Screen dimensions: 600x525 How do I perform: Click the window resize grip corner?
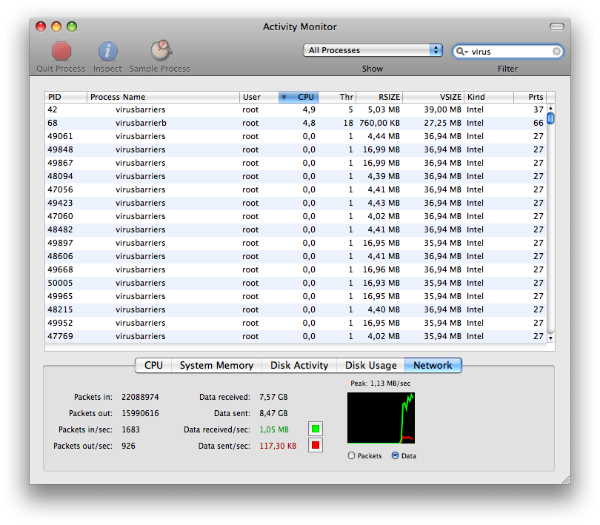566,480
